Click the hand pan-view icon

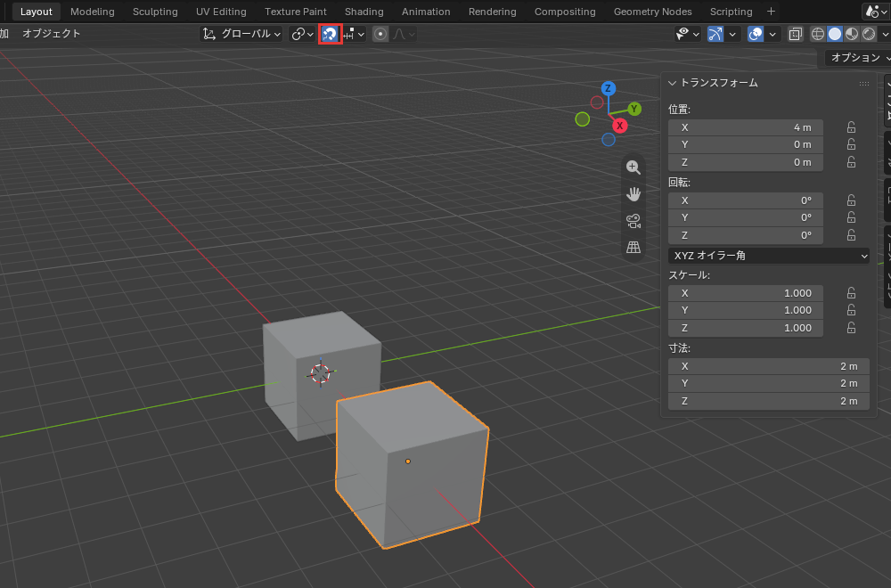[633, 193]
